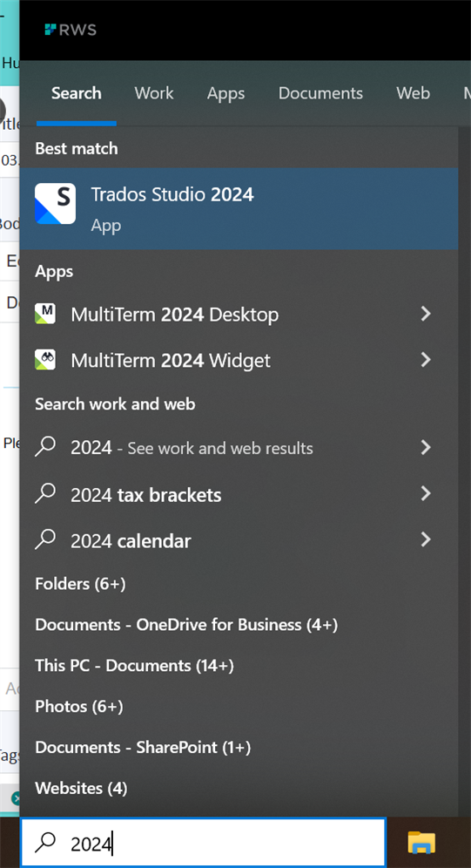Viewport: 471px width, 868px height.
Task: Expand '2024 - See work and web results' chevron
Action: click(426, 447)
